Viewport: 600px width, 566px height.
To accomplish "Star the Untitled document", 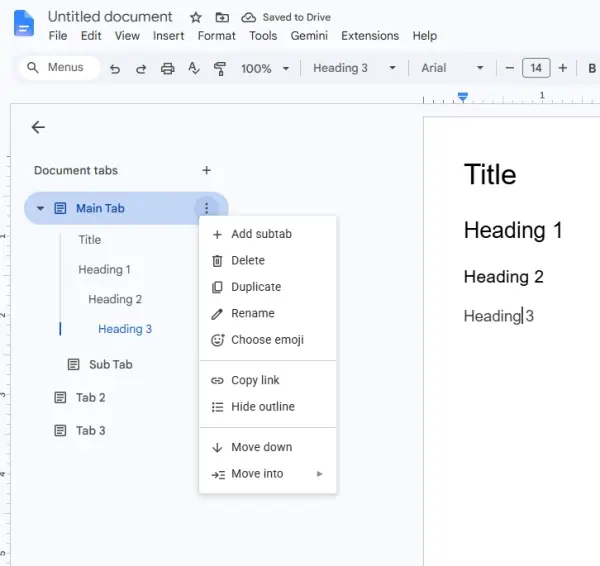I will 196,17.
